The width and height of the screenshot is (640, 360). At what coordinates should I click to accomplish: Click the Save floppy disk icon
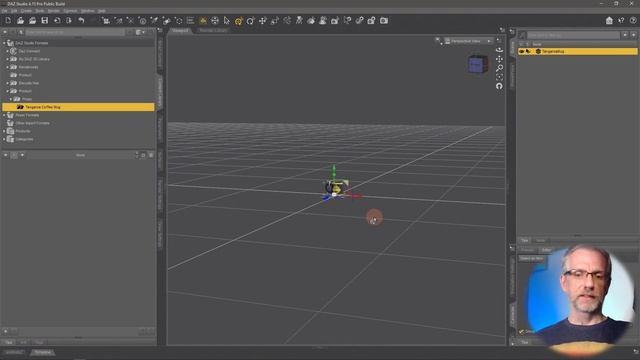pyautogui.click(x=44, y=20)
